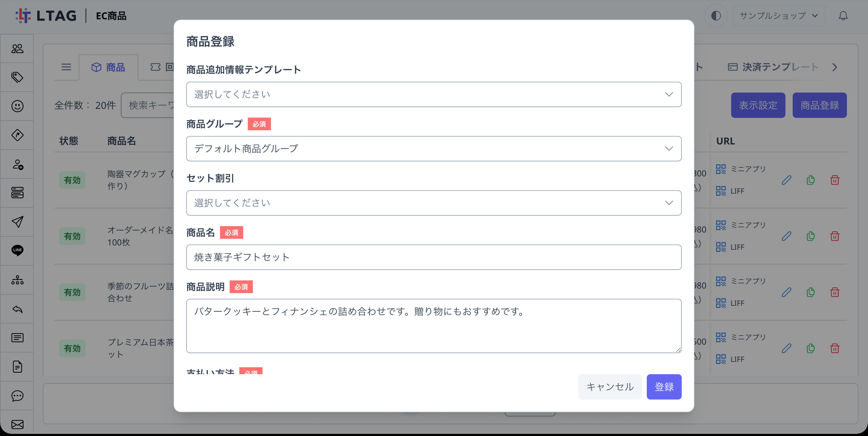This screenshot has height=436, width=868.
Task: Open the notification bell
Action: 843,16
